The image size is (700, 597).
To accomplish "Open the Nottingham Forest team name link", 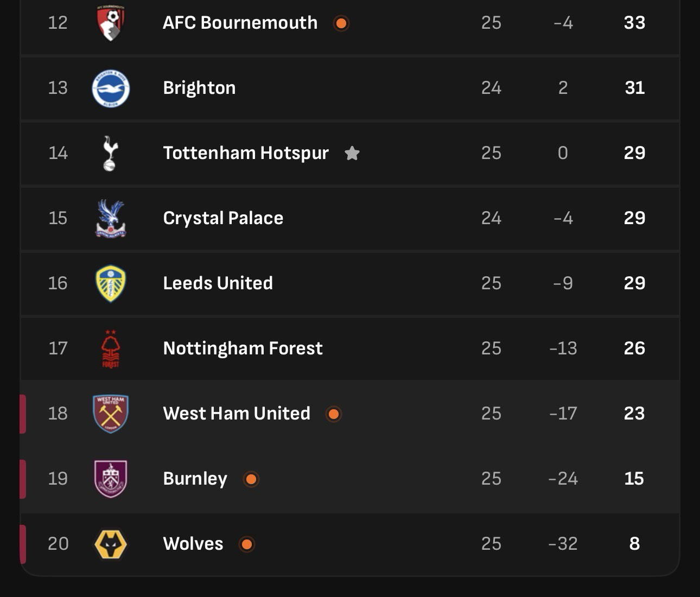I will point(243,348).
